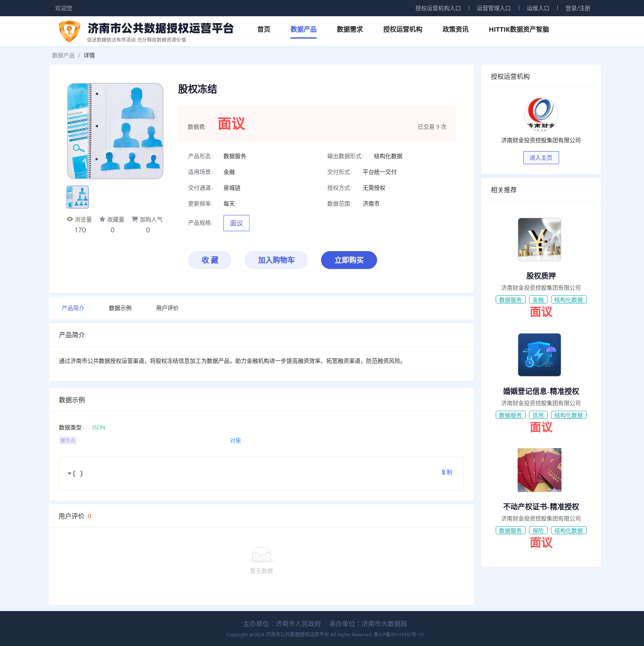Image resolution: width=644 pixels, height=646 pixels.
Task: Click the main 股权冻结 product image
Action: (x=115, y=131)
